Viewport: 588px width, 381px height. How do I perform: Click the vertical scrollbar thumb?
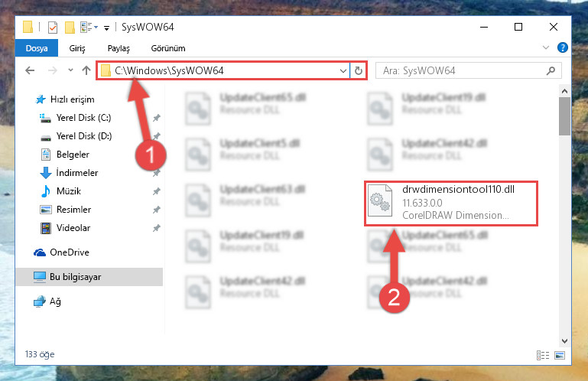tap(564, 116)
